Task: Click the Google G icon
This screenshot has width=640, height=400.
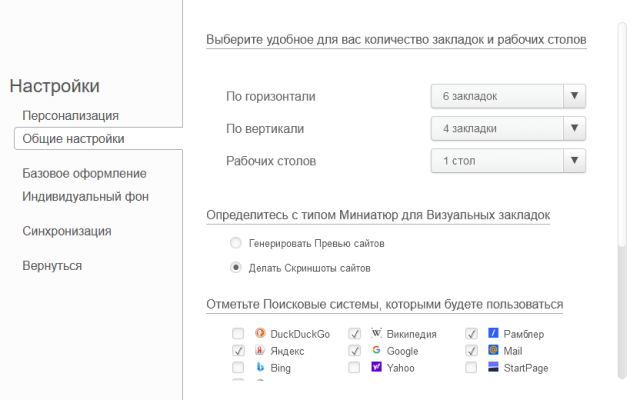Action: (376, 351)
